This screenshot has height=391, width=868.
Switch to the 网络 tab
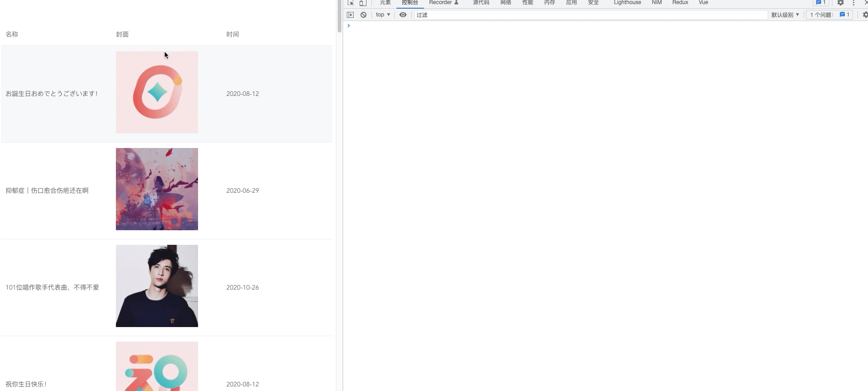pos(506,3)
